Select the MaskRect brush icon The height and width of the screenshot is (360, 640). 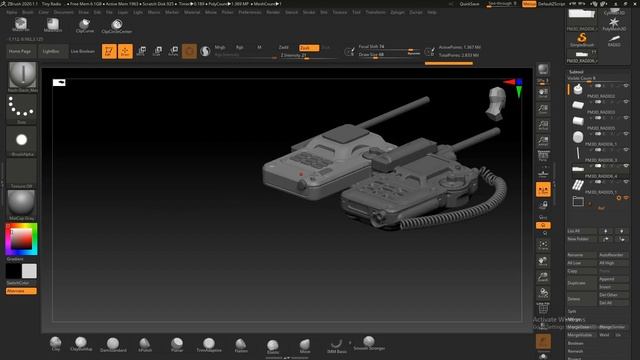53,24
